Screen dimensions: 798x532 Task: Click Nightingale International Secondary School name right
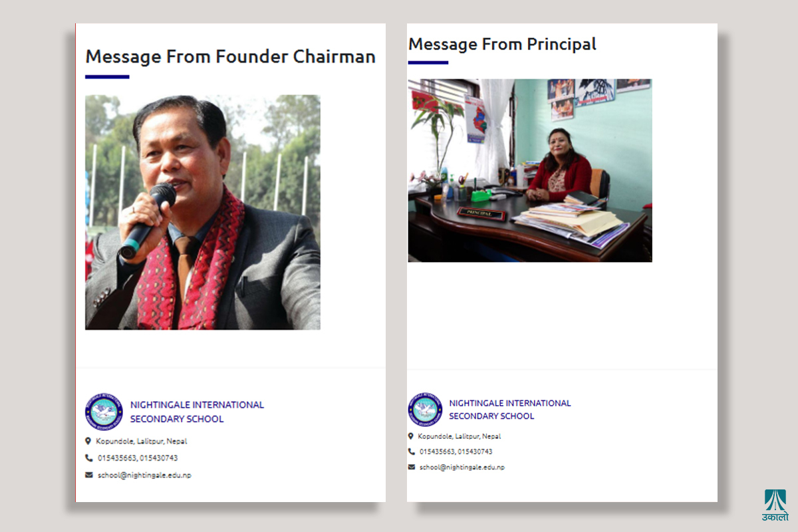[510, 409]
